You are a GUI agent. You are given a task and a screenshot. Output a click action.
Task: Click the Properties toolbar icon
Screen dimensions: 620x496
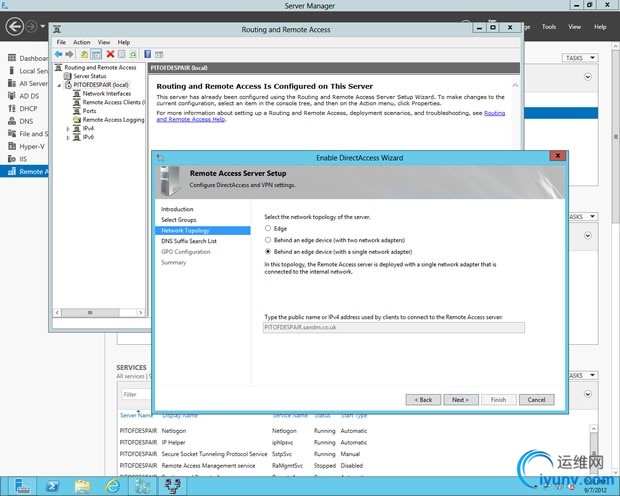tap(122, 54)
